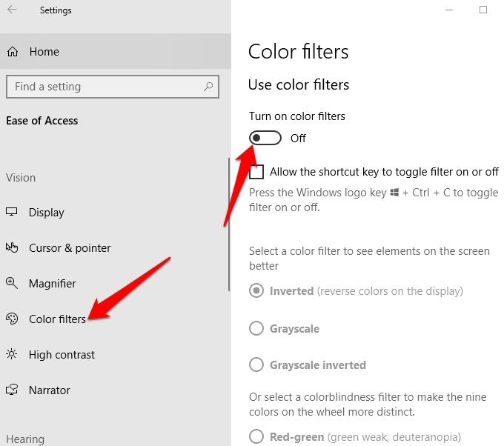Click the Display monitor icon
Image resolution: width=504 pixels, height=446 pixels.
pyautogui.click(x=12, y=213)
